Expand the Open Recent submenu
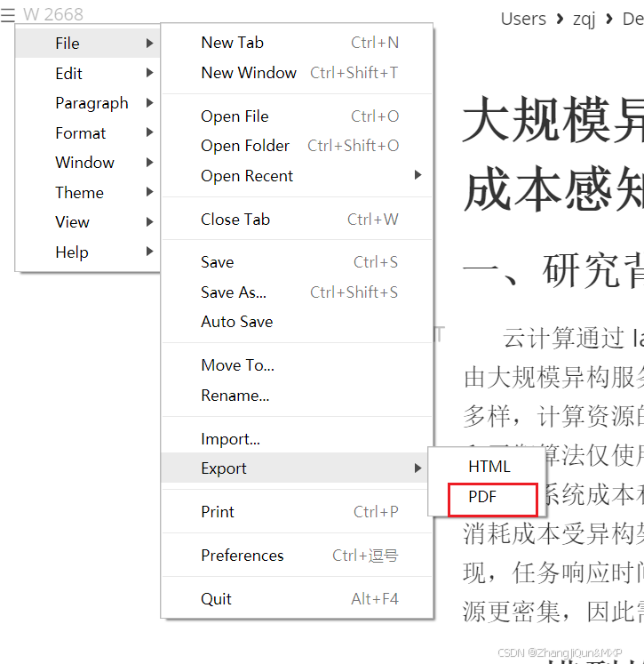The height and width of the screenshot is (664, 644). pos(297,175)
